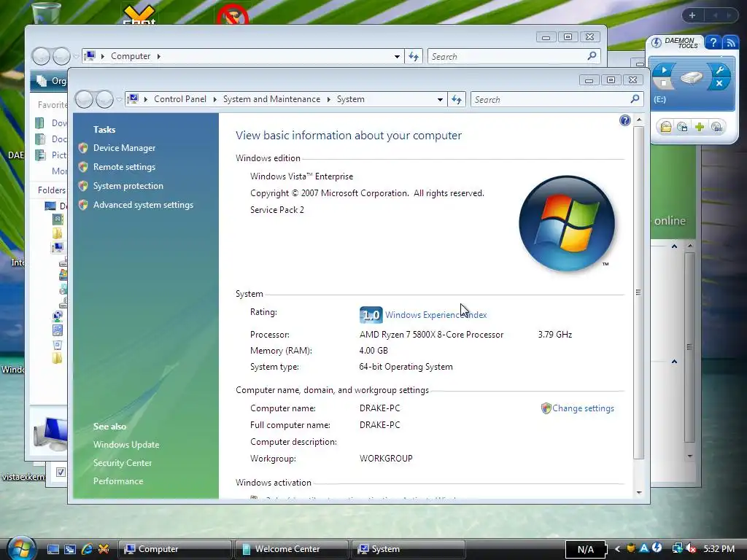The image size is (747, 560).
Task: Click the Windows Experience Index 1.0 rating badge
Action: coord(371,315)
